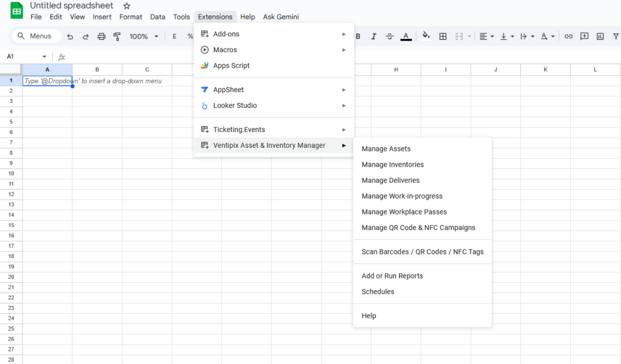
Task: Toggle strikethrough formatting
Action: tap(389, 36)
